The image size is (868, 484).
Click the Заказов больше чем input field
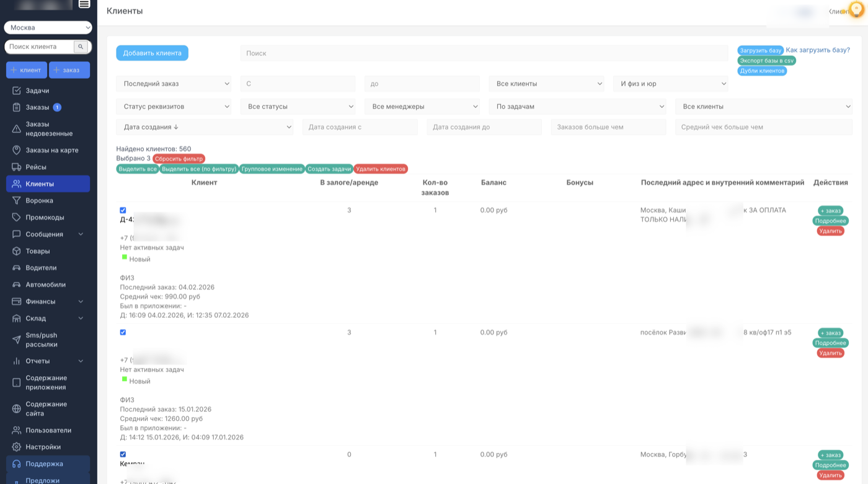coord(608,127)
